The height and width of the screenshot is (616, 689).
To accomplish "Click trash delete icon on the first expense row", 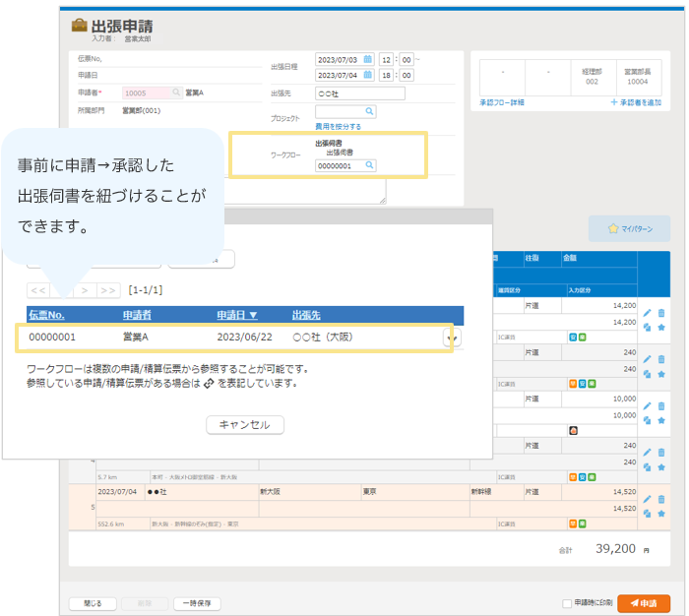I will point(661,314).
